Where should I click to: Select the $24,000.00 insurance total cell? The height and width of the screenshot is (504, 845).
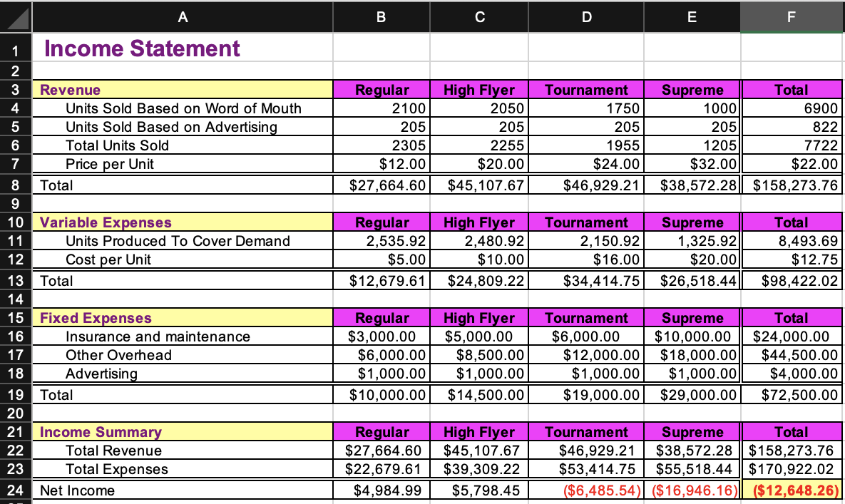tap(791, 336)
